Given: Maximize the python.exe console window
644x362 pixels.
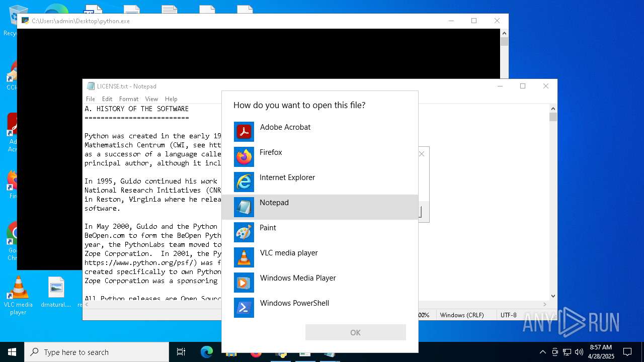Looking at the screenshot, I should coord(474,21).
